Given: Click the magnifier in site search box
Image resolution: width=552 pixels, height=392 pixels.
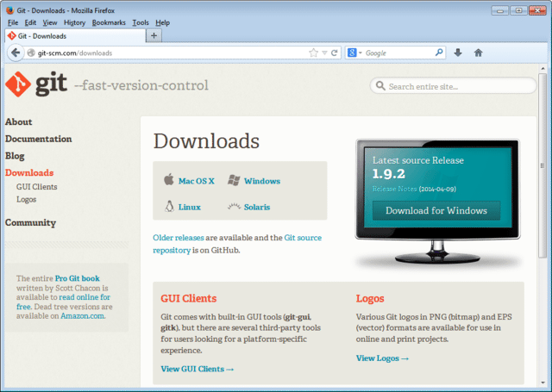Looking at the screenshot, I should pyautogui.click(x=380, y=86).
